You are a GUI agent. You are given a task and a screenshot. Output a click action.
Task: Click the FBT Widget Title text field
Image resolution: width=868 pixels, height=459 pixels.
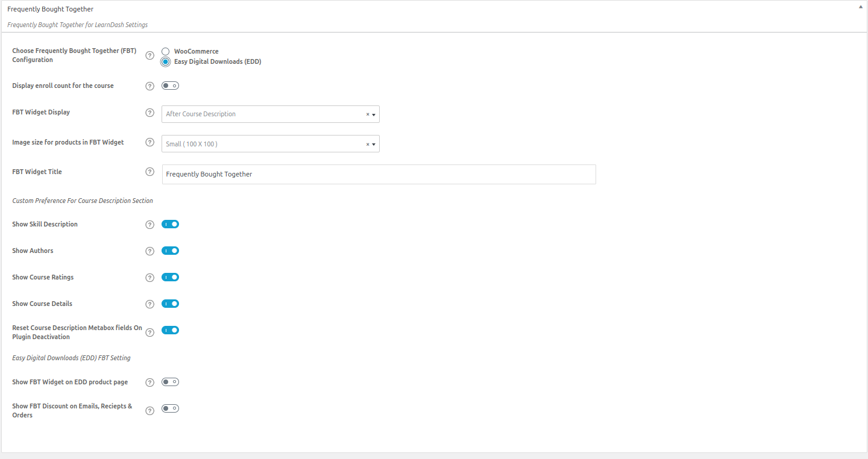coord(379,174)
